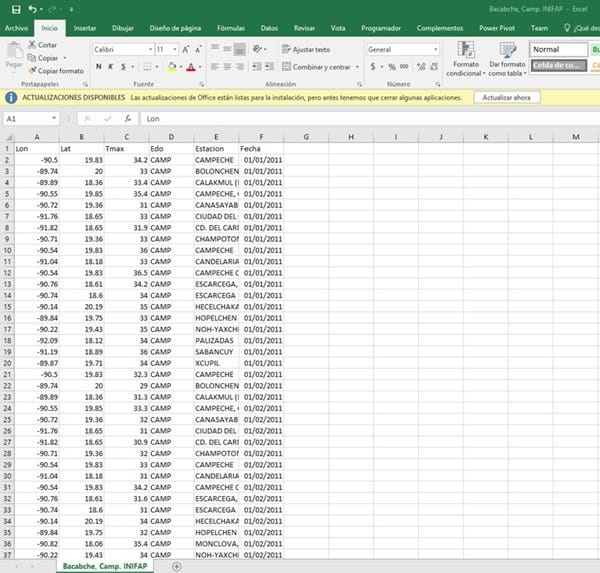Click the Undo arrow icon

click(33, 9)
